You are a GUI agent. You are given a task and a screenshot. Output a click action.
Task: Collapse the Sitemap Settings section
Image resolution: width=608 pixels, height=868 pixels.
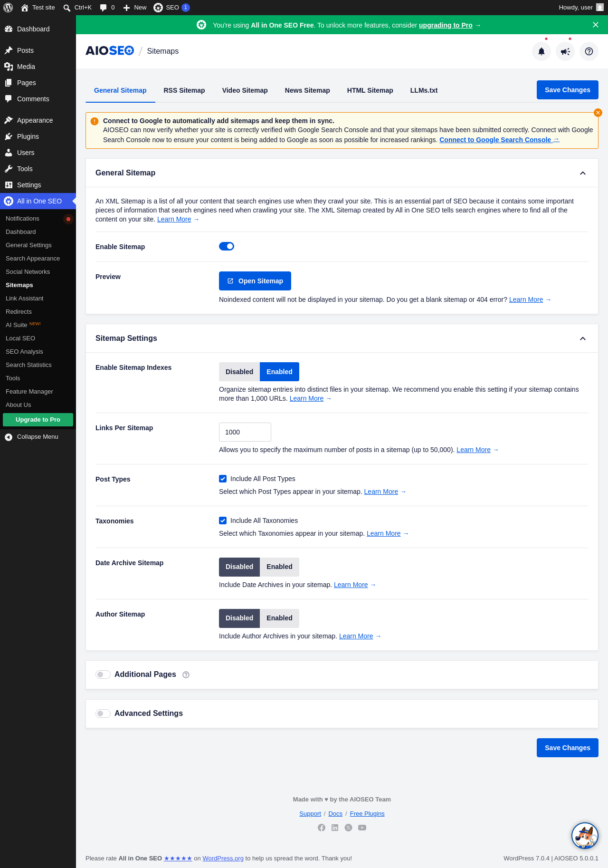click(583, 338)
